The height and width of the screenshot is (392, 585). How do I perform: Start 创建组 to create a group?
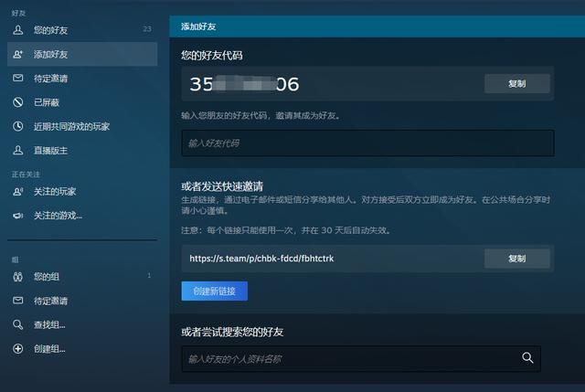tap(82, 349)
